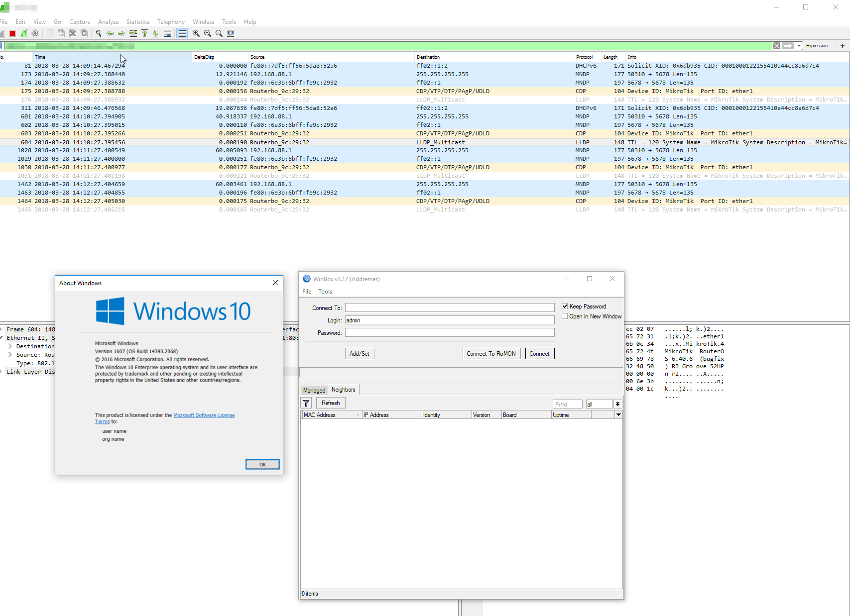Toggle colorize packet list
This screenshot has width=850, height=616.
point(182,33)
